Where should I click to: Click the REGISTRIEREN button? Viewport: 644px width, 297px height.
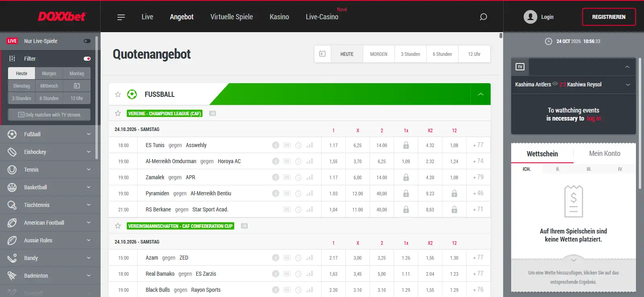(609, 17)
